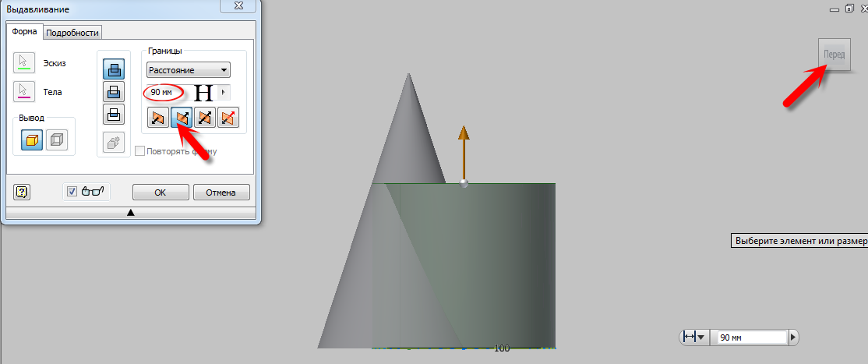The image size is (868, 364).
Task: Set extrude direction 1 icon
Action: (x=158, y=118)
